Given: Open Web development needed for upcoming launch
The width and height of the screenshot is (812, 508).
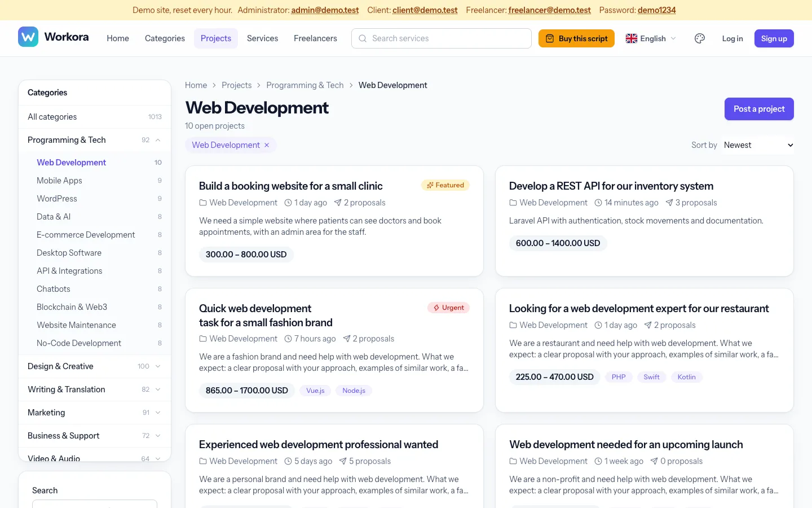Looking at the screenshot, I should [626, 444].
